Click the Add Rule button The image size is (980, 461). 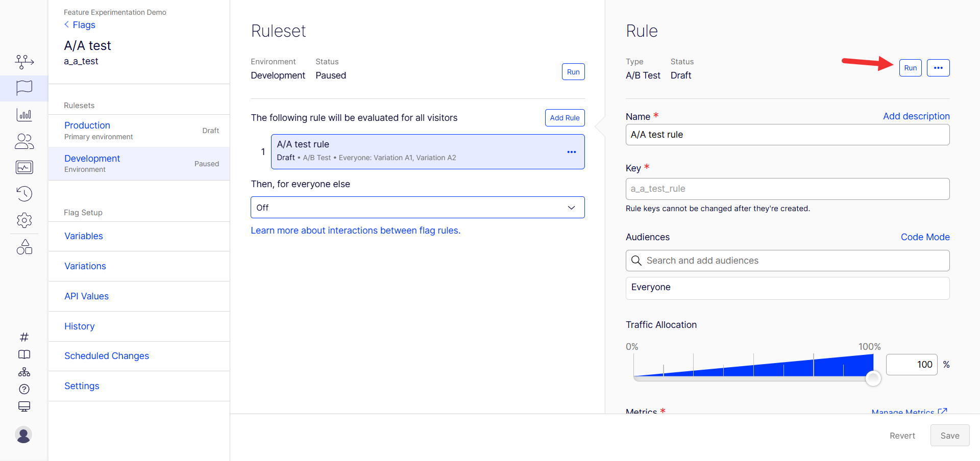point(565,118)
